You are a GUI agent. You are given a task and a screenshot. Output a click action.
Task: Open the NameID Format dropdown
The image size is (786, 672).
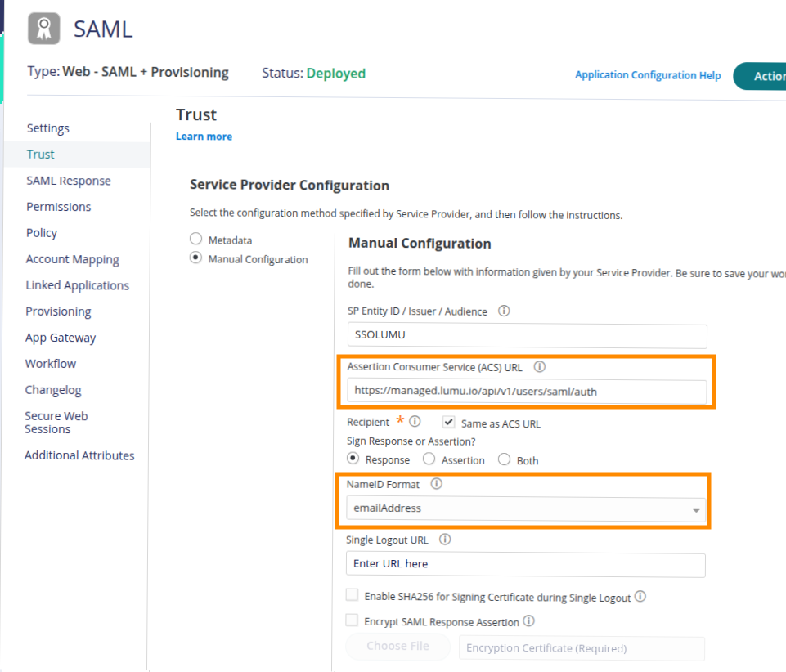coord(525,508)
